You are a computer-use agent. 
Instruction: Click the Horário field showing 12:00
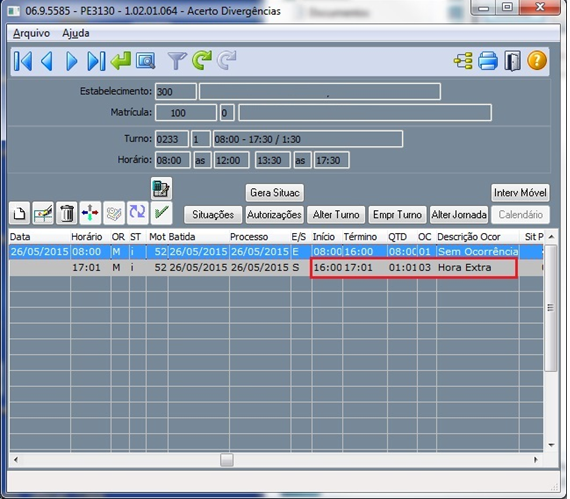(x=232, y=160)
